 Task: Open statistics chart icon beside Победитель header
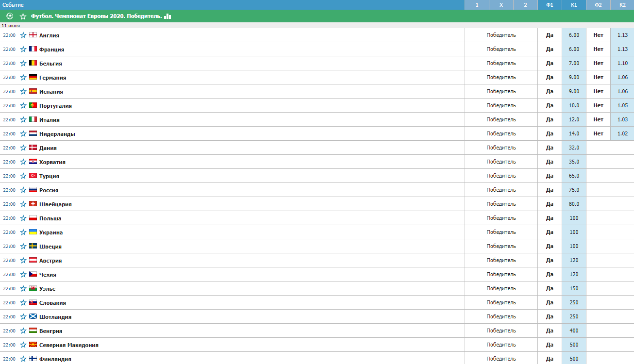167,16
